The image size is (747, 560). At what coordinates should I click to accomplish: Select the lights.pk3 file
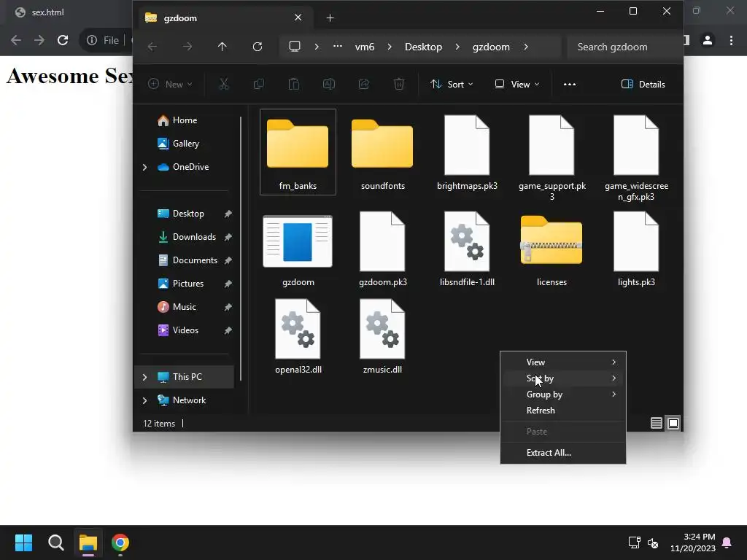point(636,249)
